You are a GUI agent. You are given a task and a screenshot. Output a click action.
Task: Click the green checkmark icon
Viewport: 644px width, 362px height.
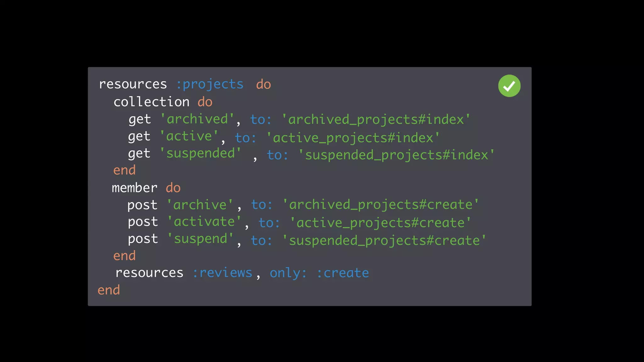[509, 86]
